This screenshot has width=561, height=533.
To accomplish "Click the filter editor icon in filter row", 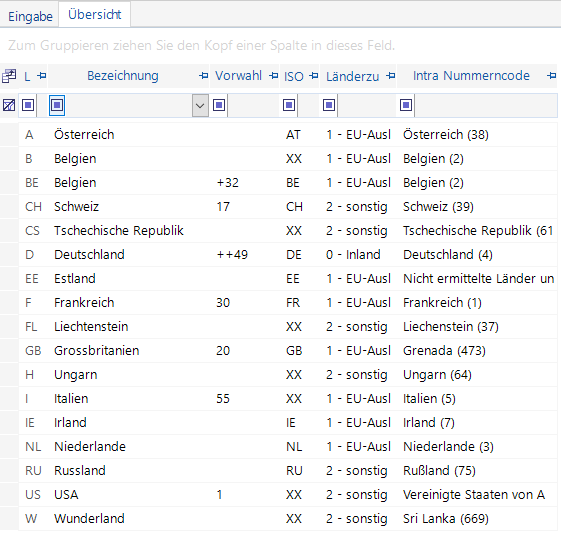I will 9,105.
